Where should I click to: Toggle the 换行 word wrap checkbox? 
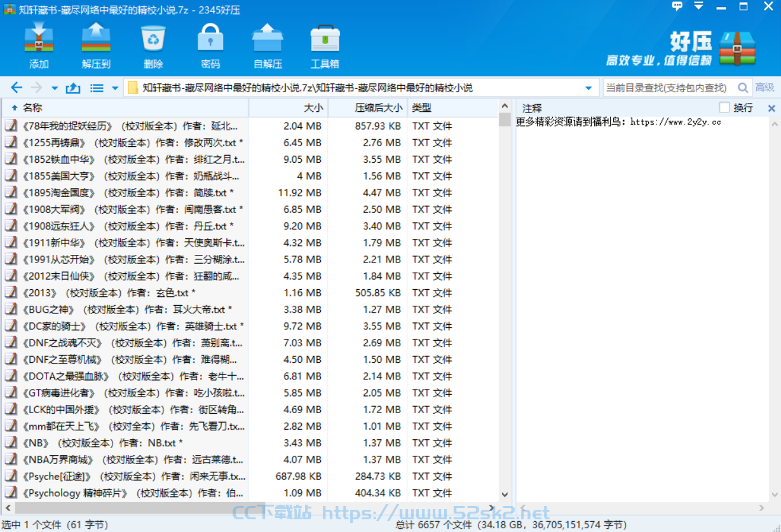(724, 107)
